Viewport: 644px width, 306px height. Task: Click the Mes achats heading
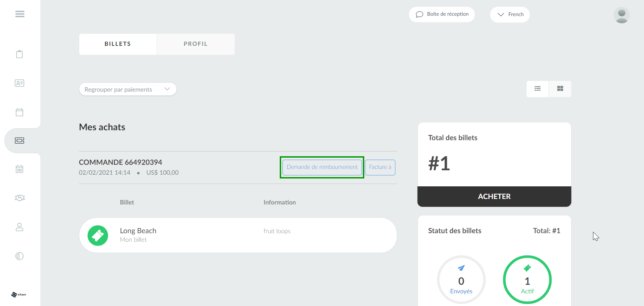pos(102,127)
